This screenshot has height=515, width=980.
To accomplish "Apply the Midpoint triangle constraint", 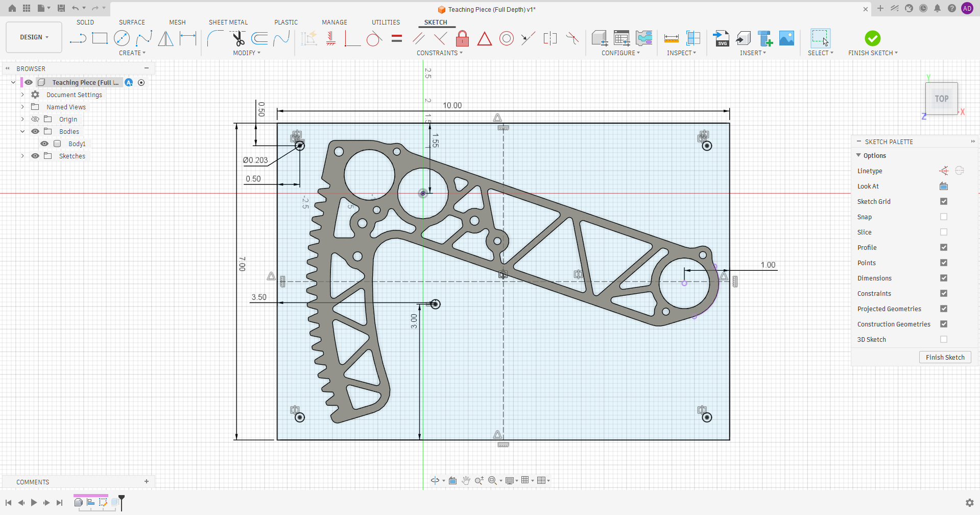I will coord(484,38).
